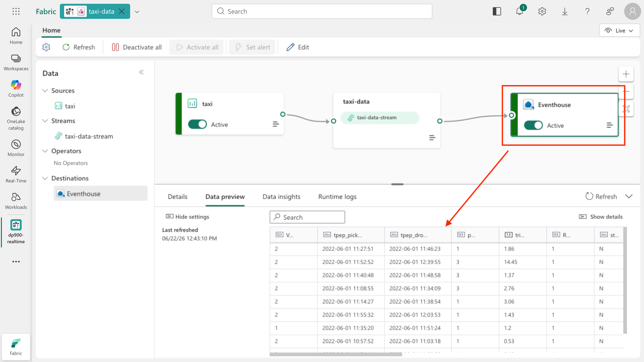This screenshot has height=362, width=644.
Task: Toggle the layout panel icon in header
Action: [497, 11]
